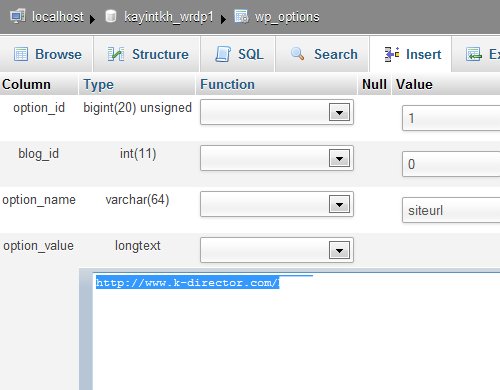Open function dropdown for blog_id
The width and height of the screenshot is (500, 390).
pos(277,158)
